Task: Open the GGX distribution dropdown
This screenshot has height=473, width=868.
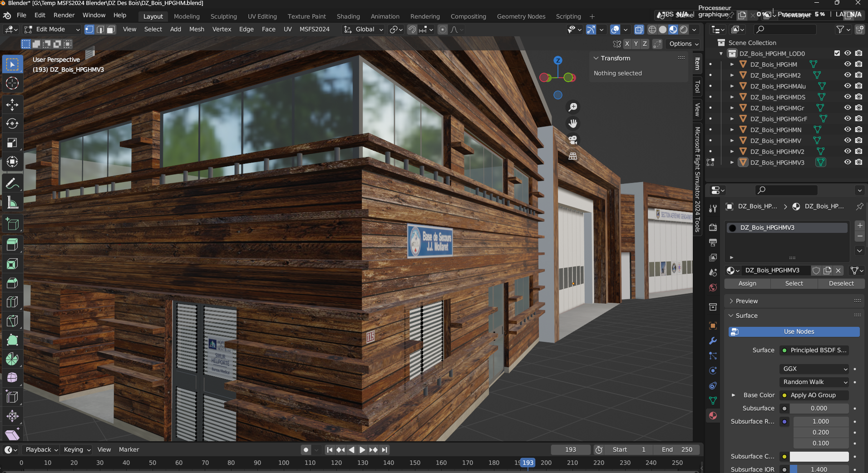Action: tap(814, 369)
